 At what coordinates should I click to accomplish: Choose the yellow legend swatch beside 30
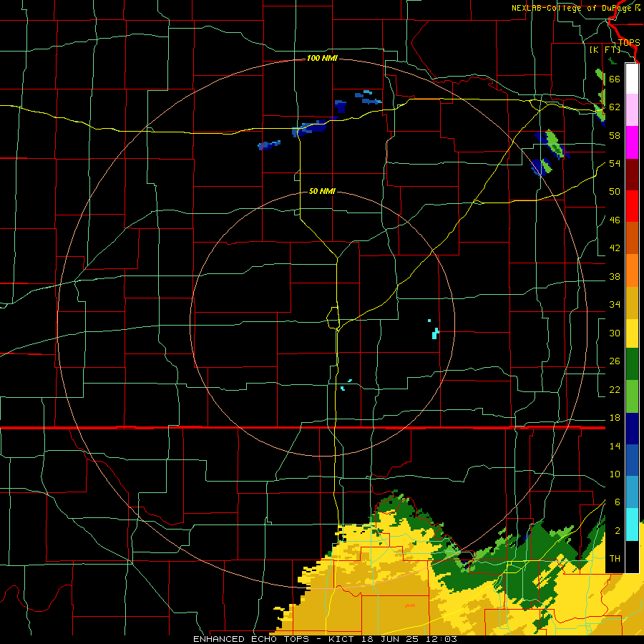pyautogui.click(x=632, y=333)
